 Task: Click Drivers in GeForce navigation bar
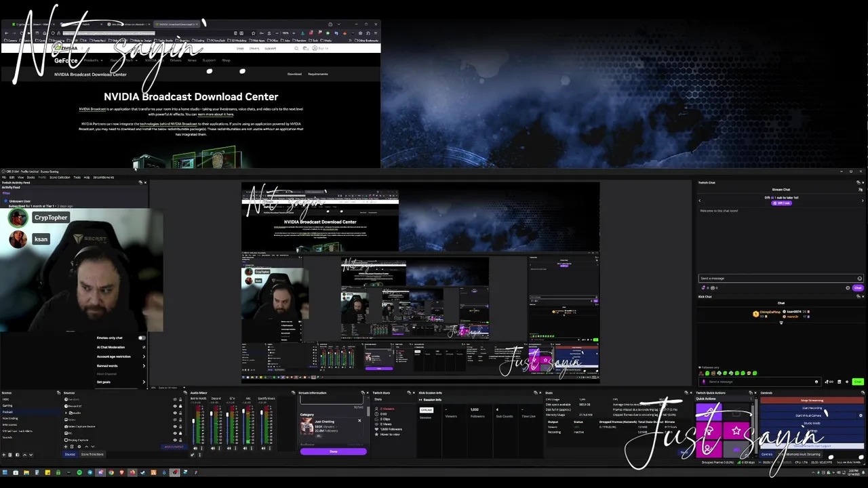point(176,60)
